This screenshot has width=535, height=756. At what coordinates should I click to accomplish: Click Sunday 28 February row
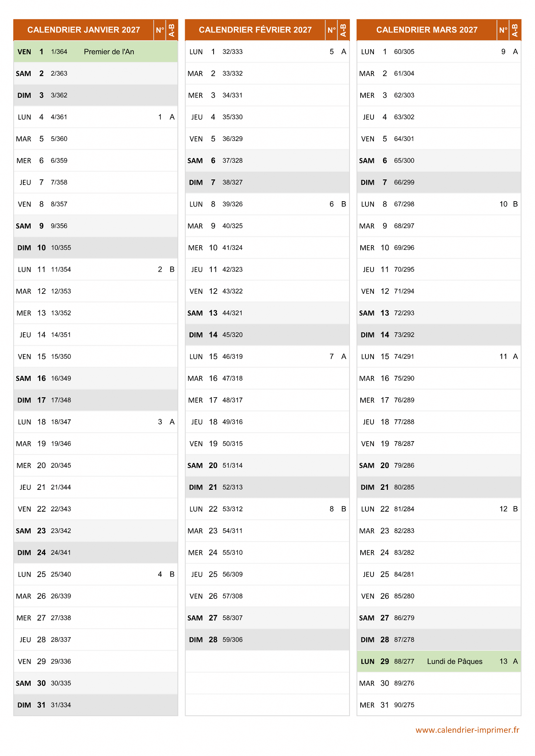click(267, 639)
